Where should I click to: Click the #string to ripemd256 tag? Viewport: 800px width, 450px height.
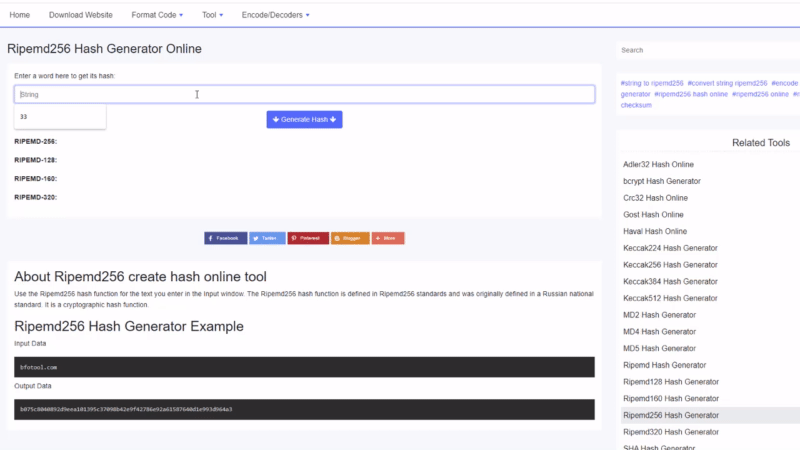coord(652,83)
